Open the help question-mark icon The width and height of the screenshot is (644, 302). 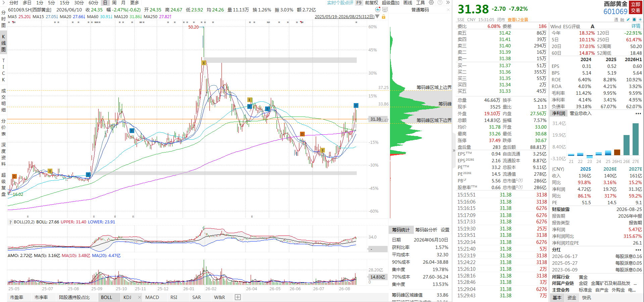(x=440, y=2)
